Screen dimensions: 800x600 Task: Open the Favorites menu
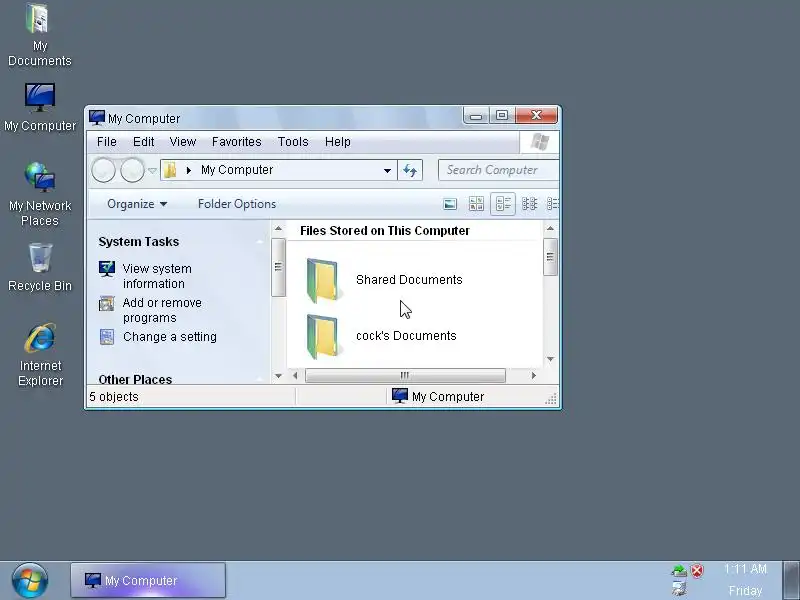pyautogui.click(x=236, y=142)
